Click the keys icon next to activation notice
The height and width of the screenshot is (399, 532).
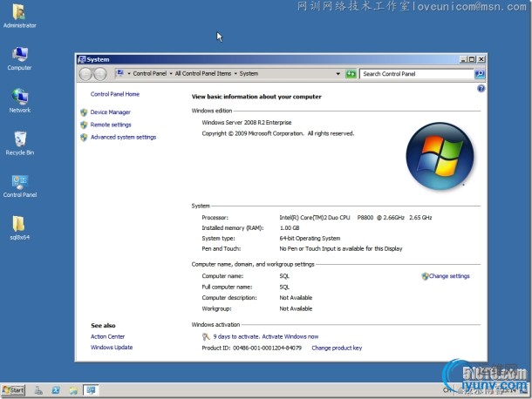[x=206, y=336]
